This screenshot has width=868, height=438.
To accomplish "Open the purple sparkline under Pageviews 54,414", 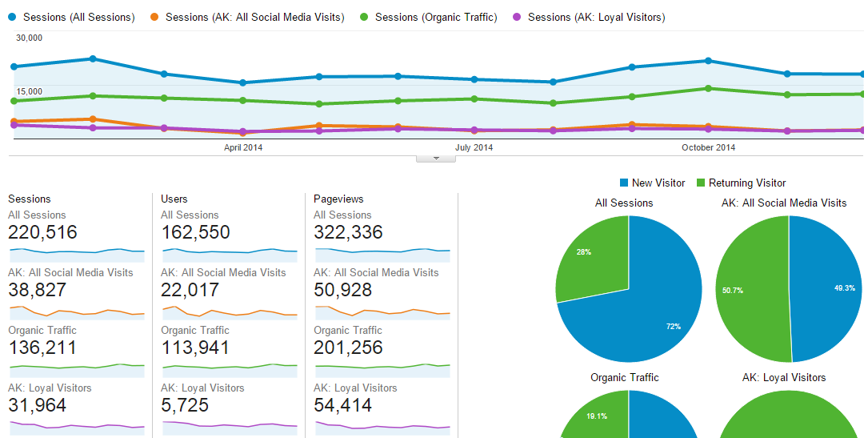I will [382, 427].
